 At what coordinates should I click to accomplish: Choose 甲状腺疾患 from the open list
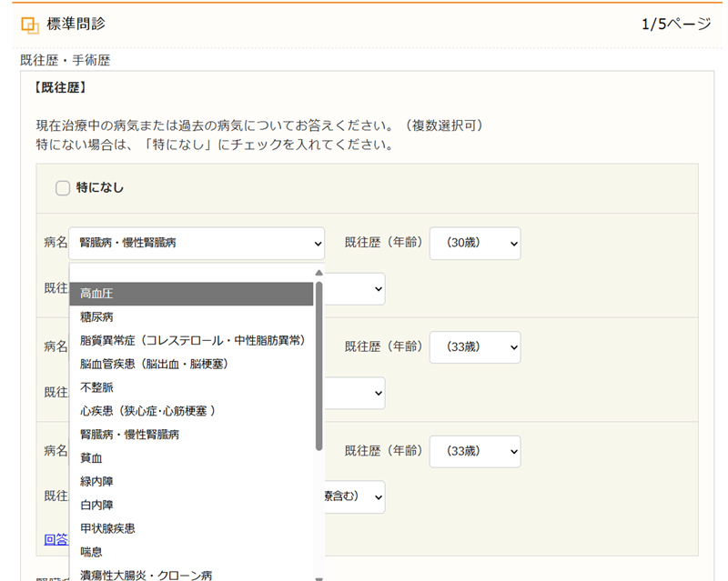tap(191, 528)
